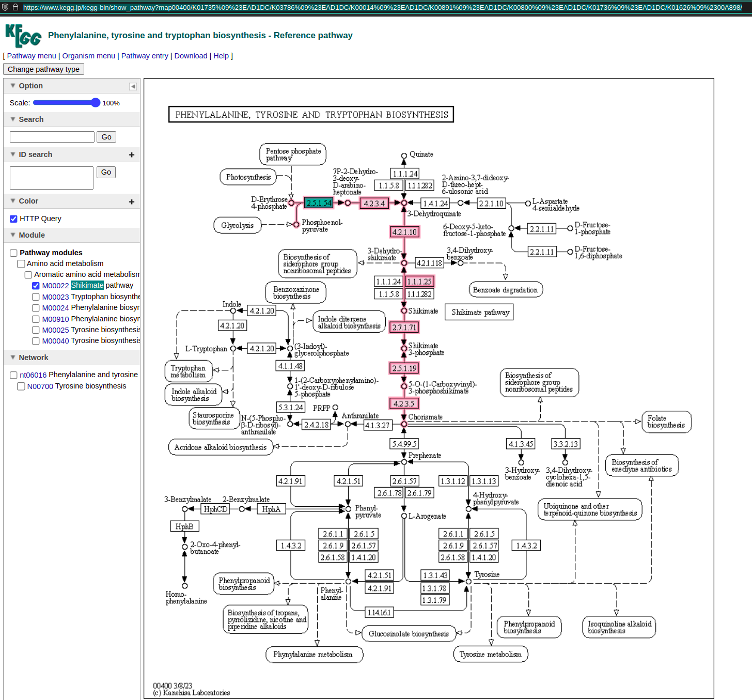Collapse the side panel with arrow icon
Image resolution: width=752 pixels, height=700 pixels.
tap(133, 86)
